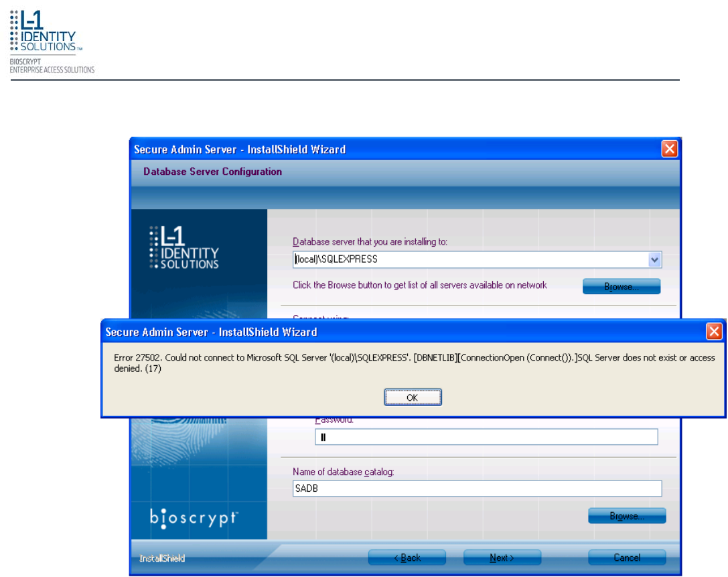Close the Error 27502 dialog window
This screenshot has width=728, height=577.
[714, 332]
